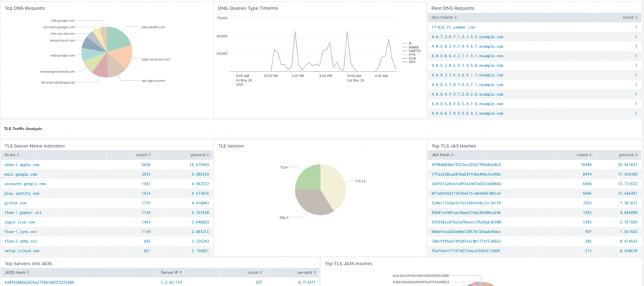The width and height of the screenshot is (644, 286).
Task: Open JA3S hash fd478200de5839a3178b3d0372295909
Action: pyautogui.click(x=39, y=282)
